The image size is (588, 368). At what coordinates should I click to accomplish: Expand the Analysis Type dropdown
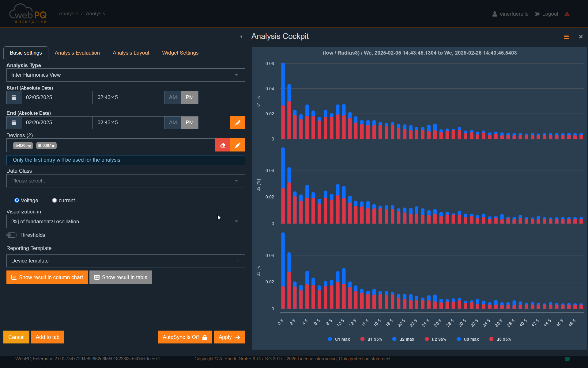click(126, 75)
